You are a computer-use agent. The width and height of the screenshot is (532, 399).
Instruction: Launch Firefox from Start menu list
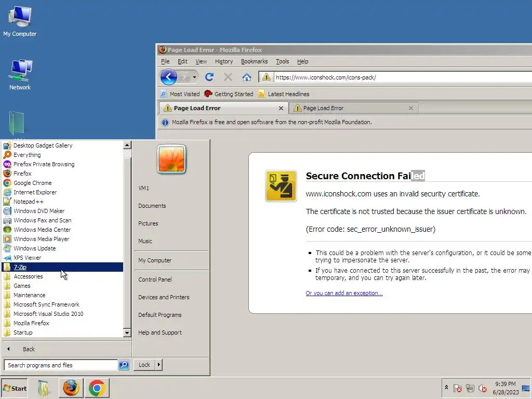tap(62, 174)
